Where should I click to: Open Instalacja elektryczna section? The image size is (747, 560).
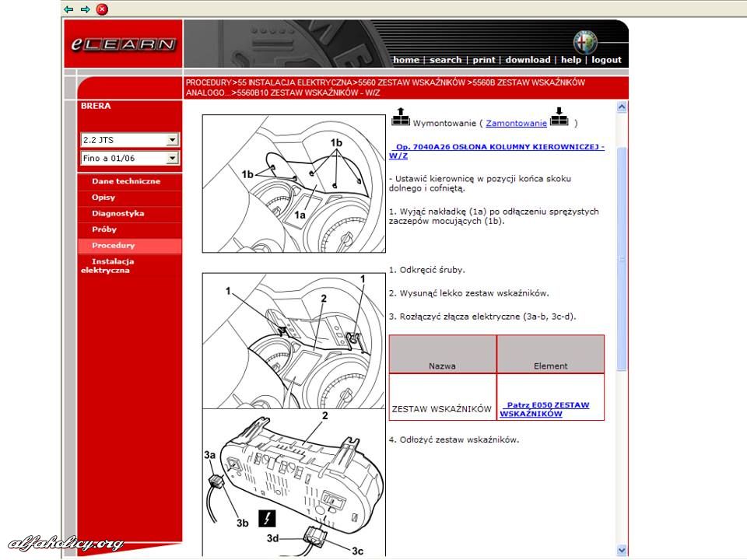[107, 266]
